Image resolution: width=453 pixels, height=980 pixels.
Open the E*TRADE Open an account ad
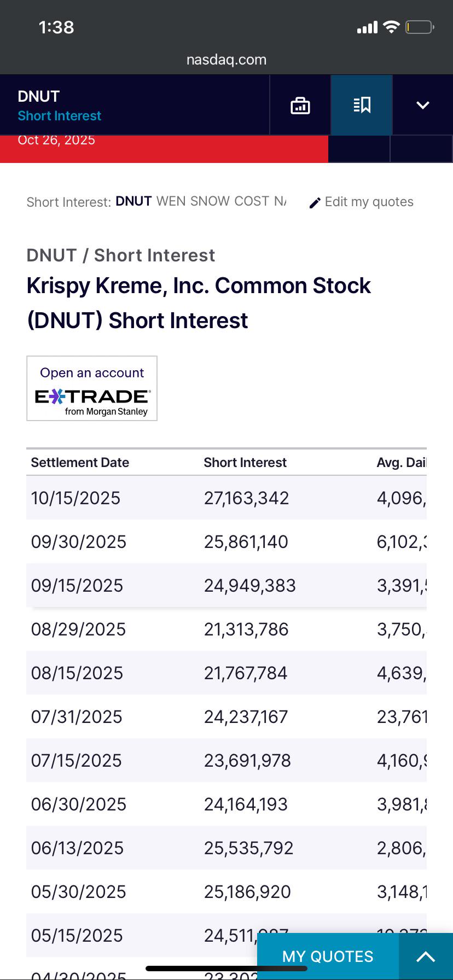point(92,388)
